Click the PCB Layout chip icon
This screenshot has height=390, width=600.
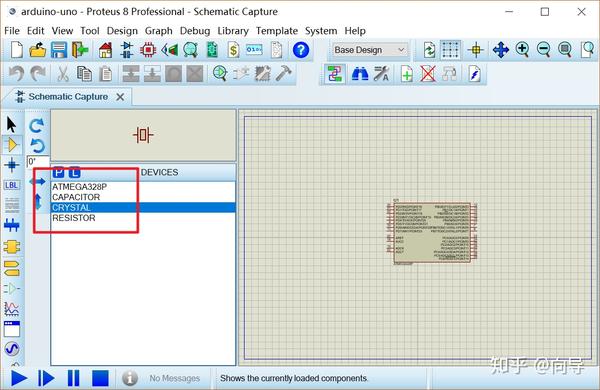pos(148,50)
